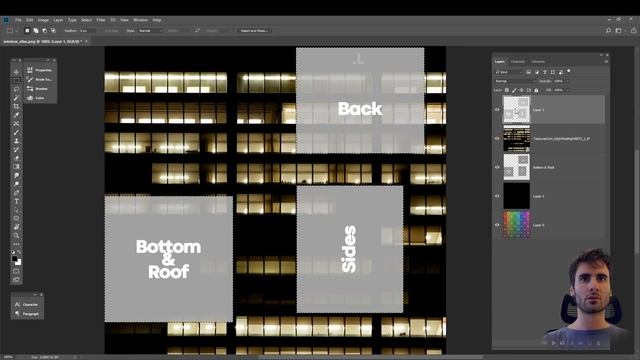Select the Bottom & Roof layer thumbnail

coord(516,167)
